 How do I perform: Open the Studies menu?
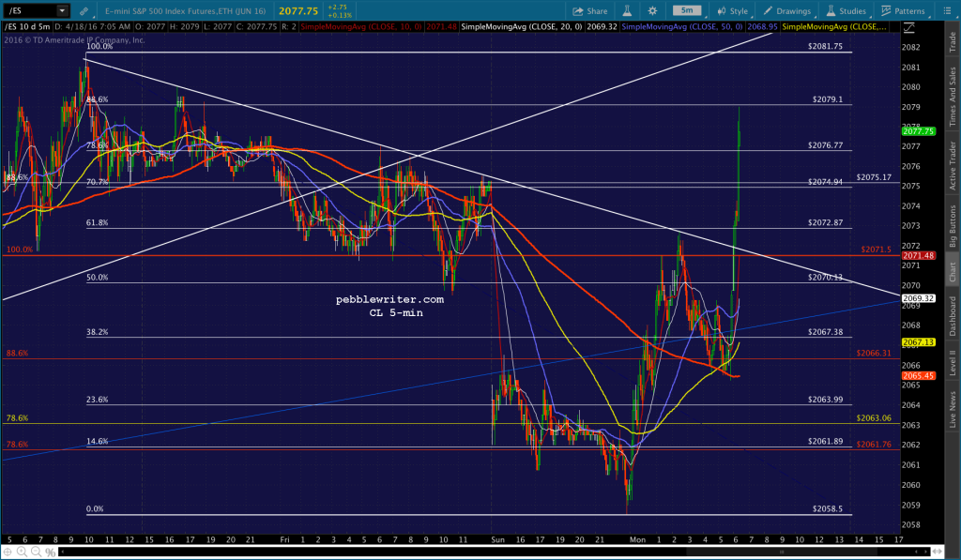pyautogui.click(x=847, y=11)
